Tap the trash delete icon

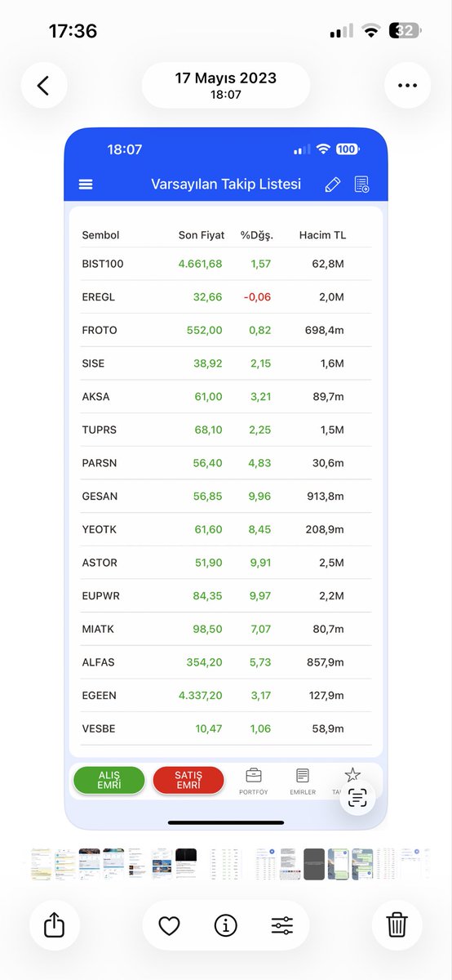(x=397, y=924)
